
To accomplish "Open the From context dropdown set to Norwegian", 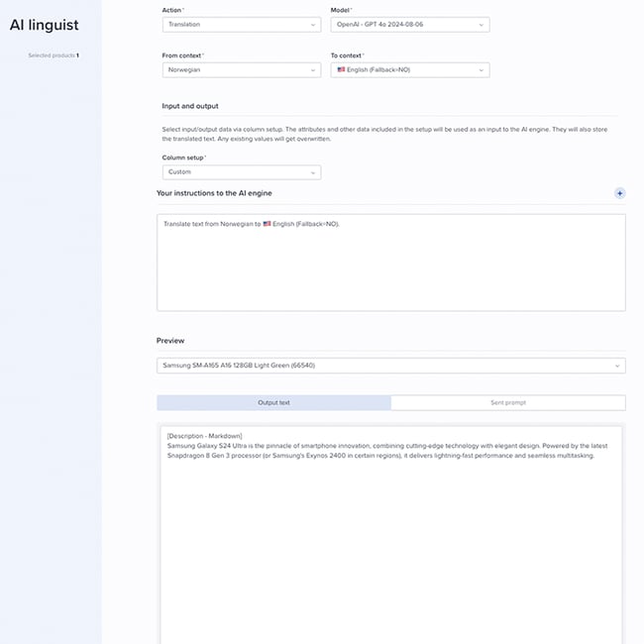I will point(242,69).
